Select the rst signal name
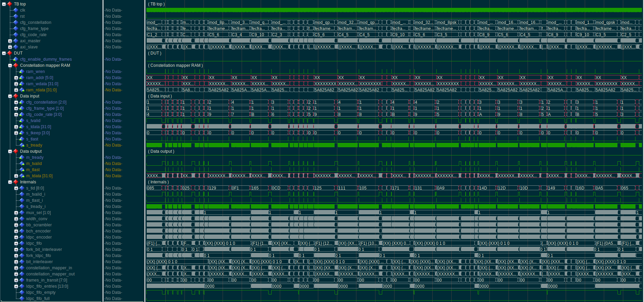This screenshot has height=302, width=644. point(22,16)
